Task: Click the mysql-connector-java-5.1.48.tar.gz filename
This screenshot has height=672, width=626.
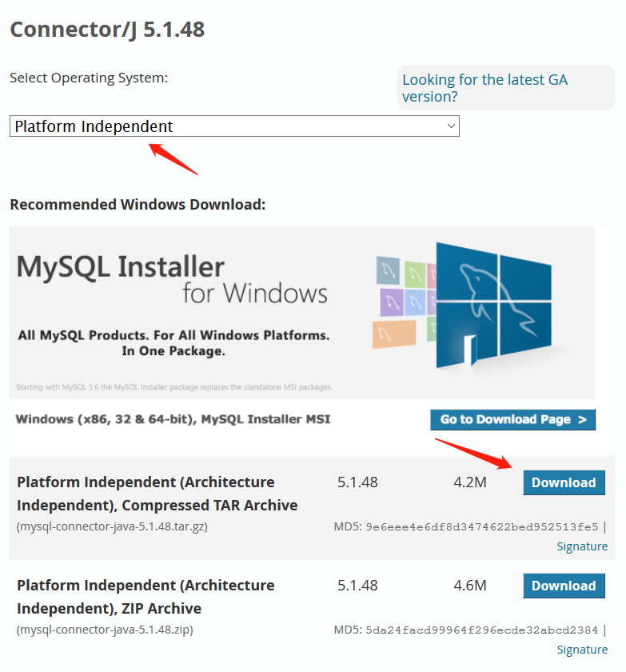Action: pyautogui.click(x=112, y=526)
